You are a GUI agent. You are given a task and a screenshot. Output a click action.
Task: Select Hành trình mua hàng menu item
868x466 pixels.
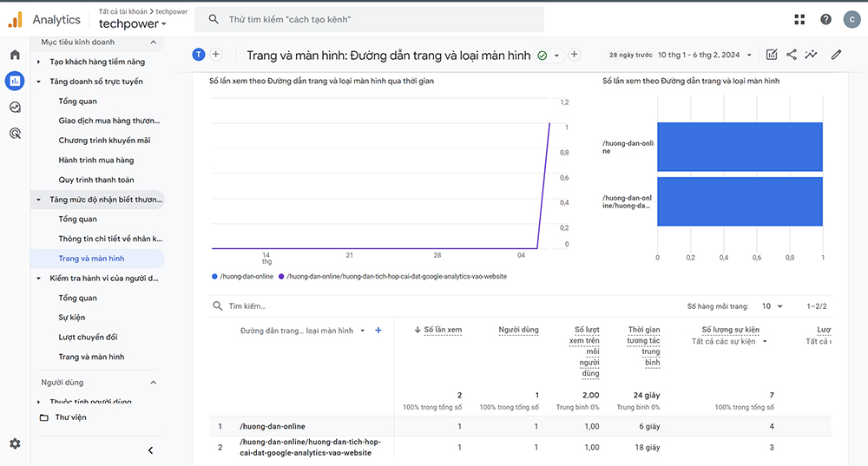tap(96, 160)
